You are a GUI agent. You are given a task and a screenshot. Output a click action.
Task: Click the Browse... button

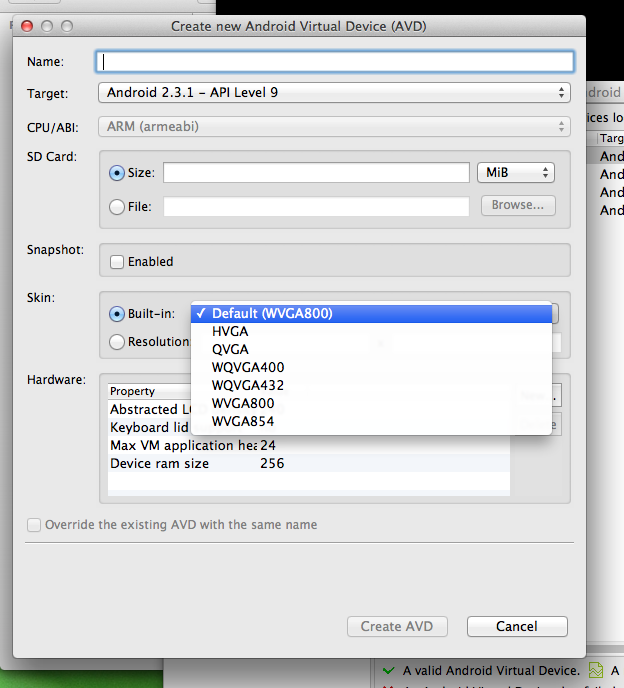pyautogui.click(x=518, y=205)
